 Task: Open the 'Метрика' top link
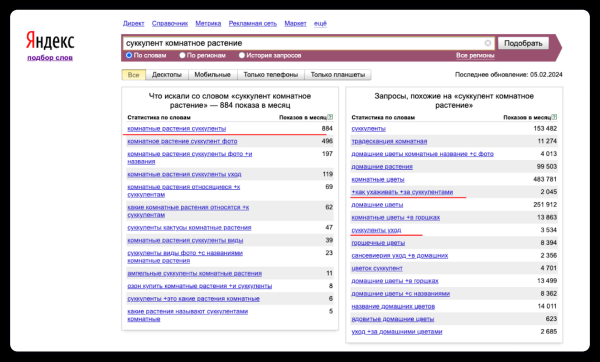coord(208,23)
